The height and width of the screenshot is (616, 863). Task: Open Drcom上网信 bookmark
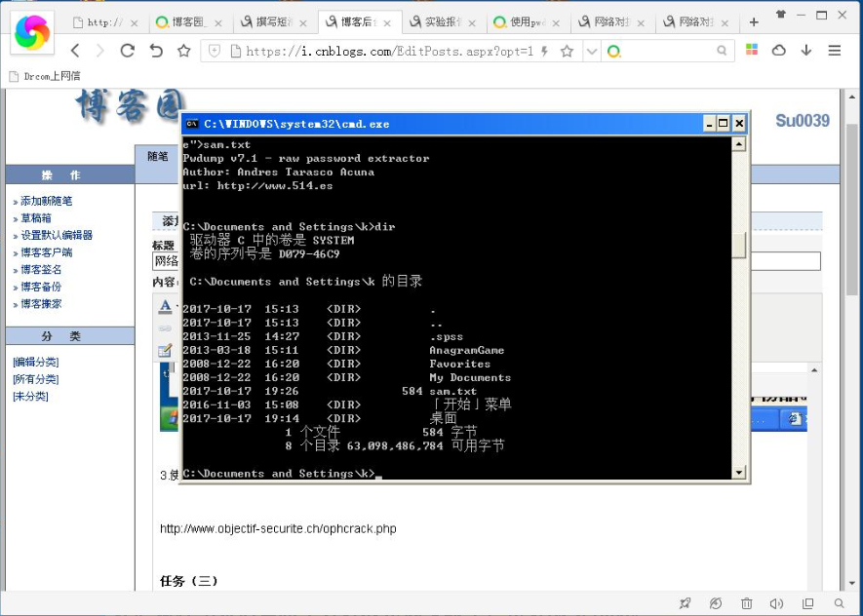click(x=46, y=76)
